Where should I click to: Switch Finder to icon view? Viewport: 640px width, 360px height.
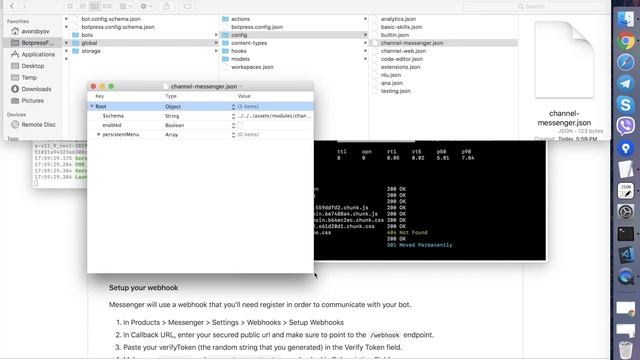[70, 6]
